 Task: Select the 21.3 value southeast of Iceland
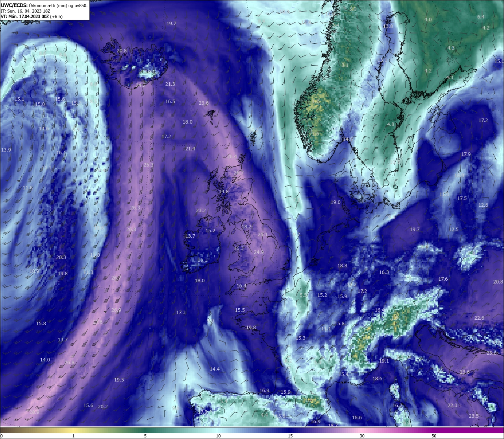point(170,84)
